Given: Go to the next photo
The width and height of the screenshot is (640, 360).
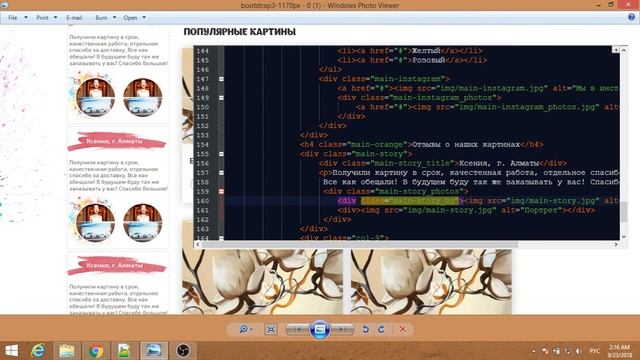Looking at the screenshot, I should pos(342,329).
